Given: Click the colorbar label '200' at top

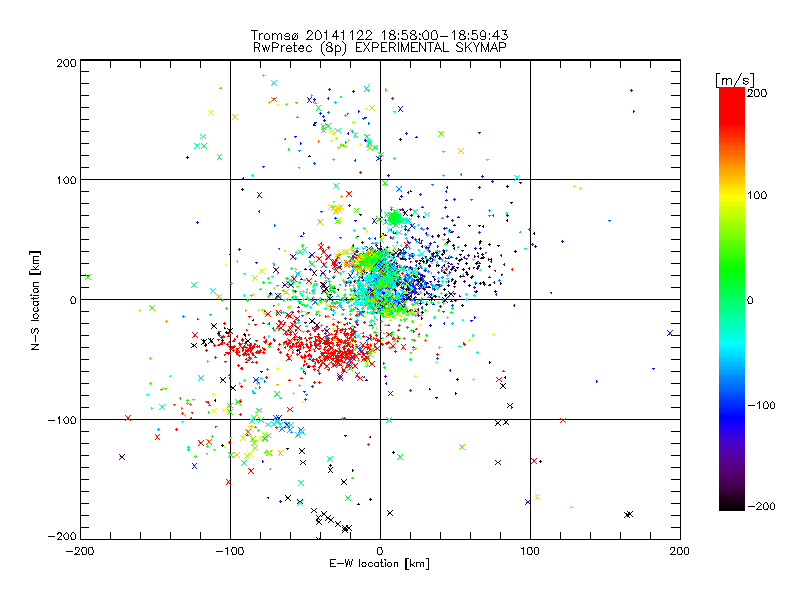Looking at the screenshot, I should (x=757, y=93).
